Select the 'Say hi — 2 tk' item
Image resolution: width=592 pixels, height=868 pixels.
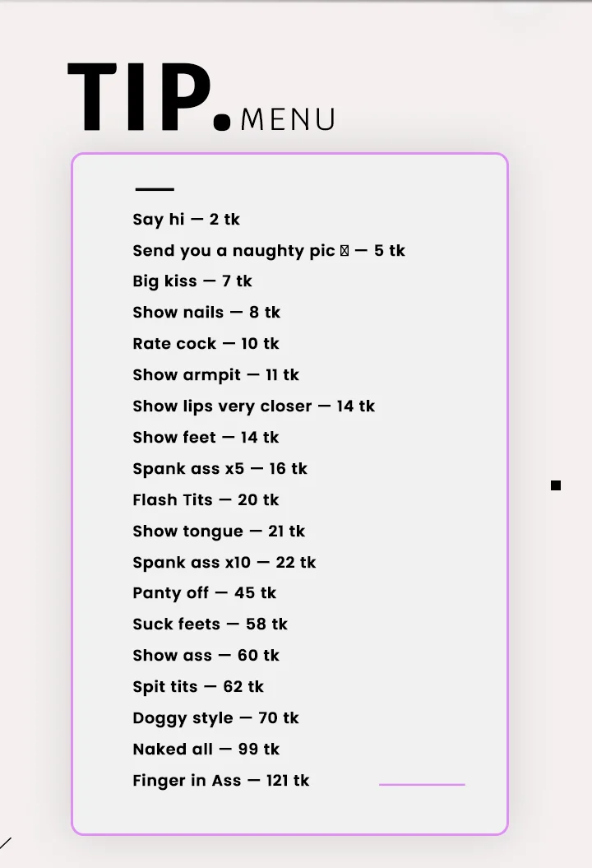pos(186,220)
